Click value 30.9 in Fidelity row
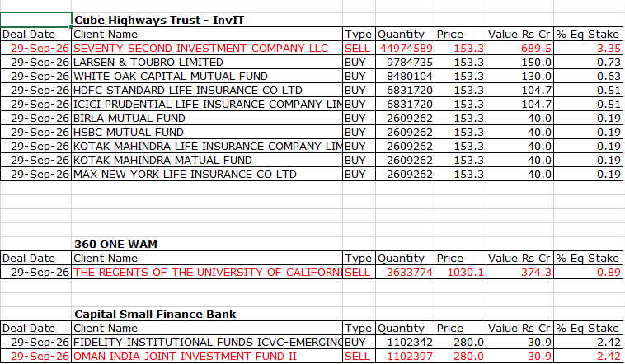 pyautogui.click(x=519, y=342)
